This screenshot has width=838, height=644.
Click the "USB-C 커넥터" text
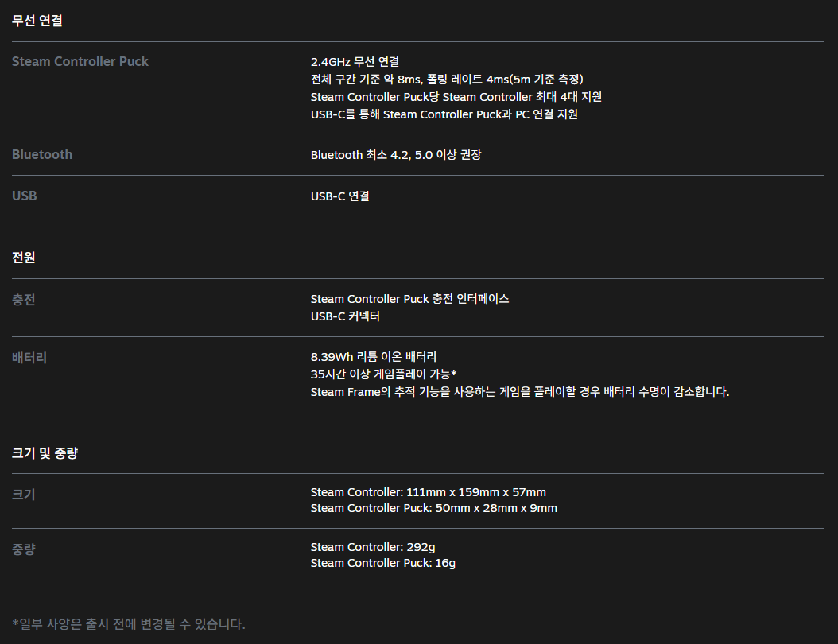tap(345, 316)
